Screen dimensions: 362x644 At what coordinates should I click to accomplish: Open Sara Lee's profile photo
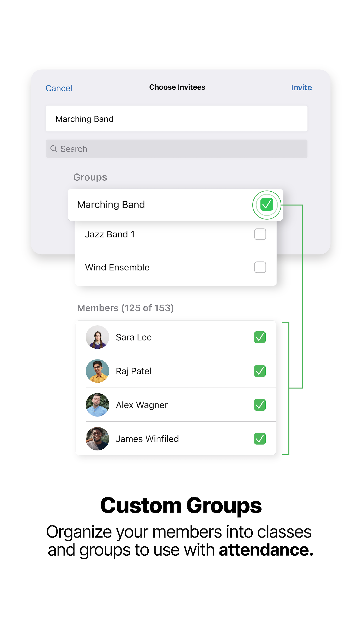click(x=97, y=337)
